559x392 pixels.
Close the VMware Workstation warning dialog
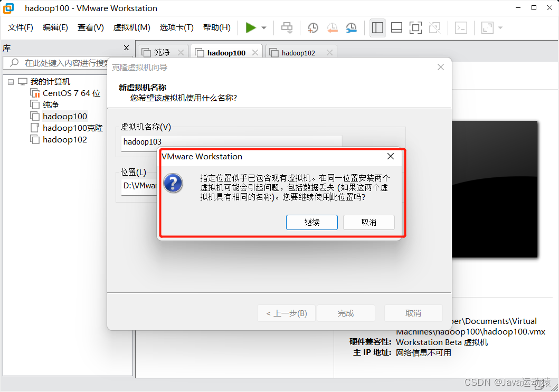(391, 157)
